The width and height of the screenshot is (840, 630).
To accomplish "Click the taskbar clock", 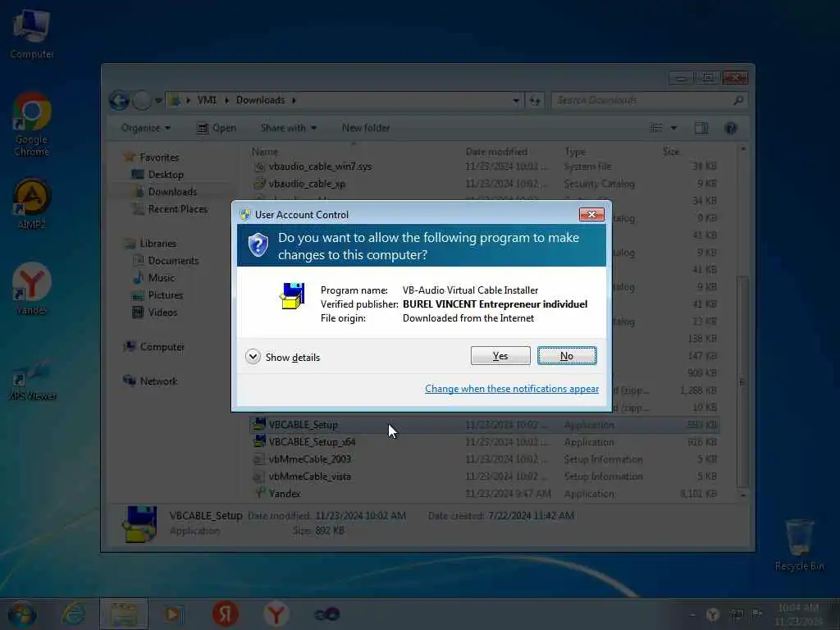I will tap(798, 614).
